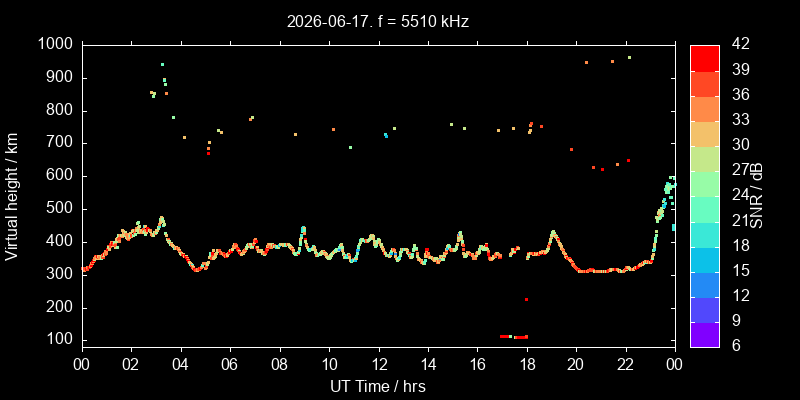Click the 'UT Time / hrs' axis label
This screenshot has height=400, width=800.
click(x=378, y=386)
